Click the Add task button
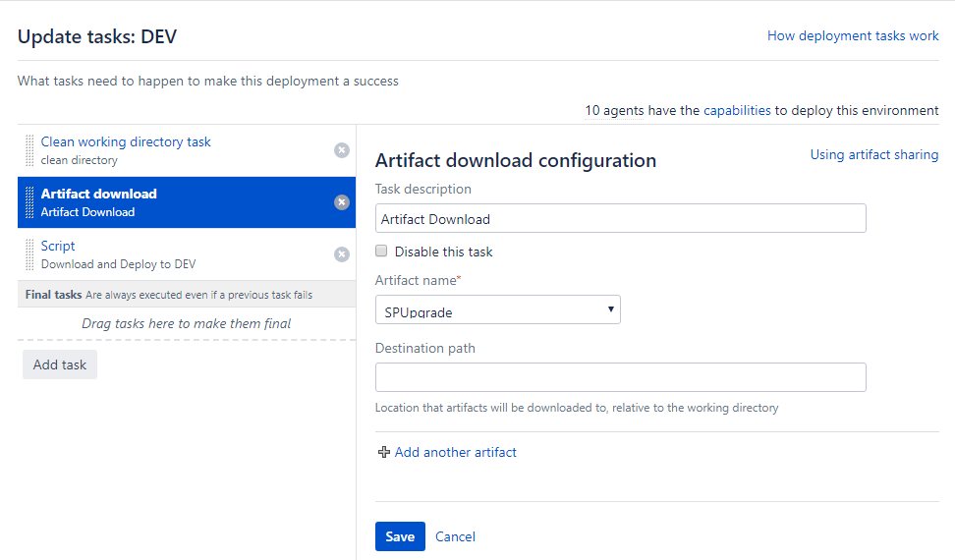Viewport: 955px width, 560px height. (x=60, y=364)
